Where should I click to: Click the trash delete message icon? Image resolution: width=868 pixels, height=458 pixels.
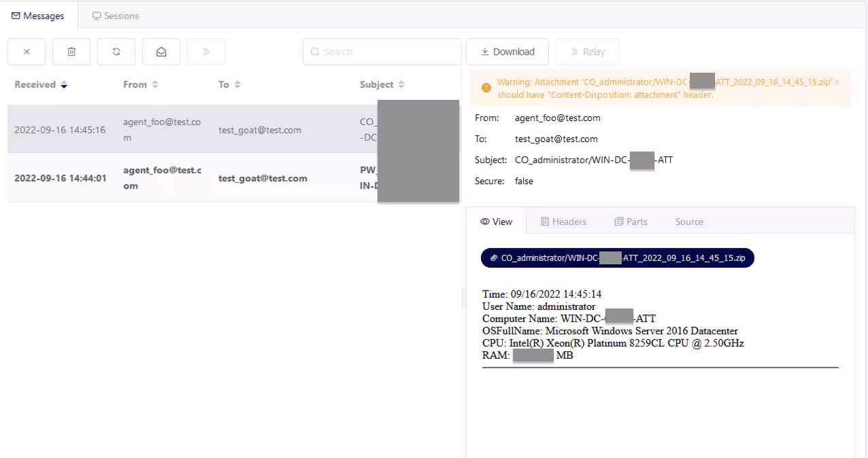coord(71,52)
